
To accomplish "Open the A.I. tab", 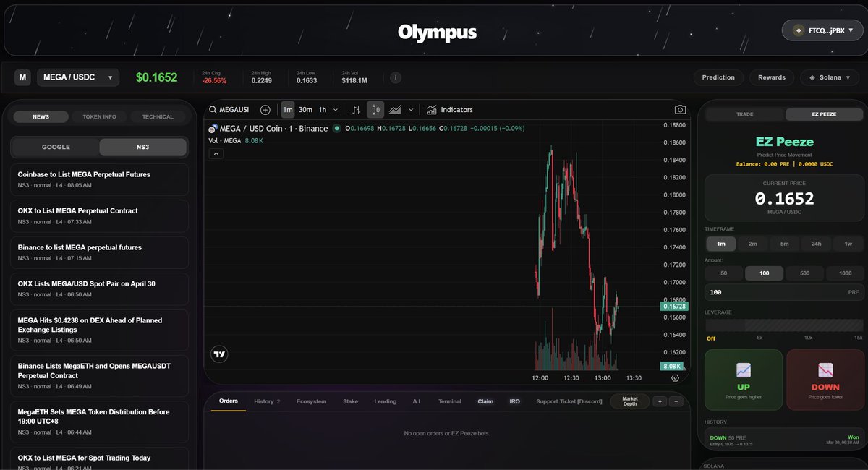I will (417, 401).
